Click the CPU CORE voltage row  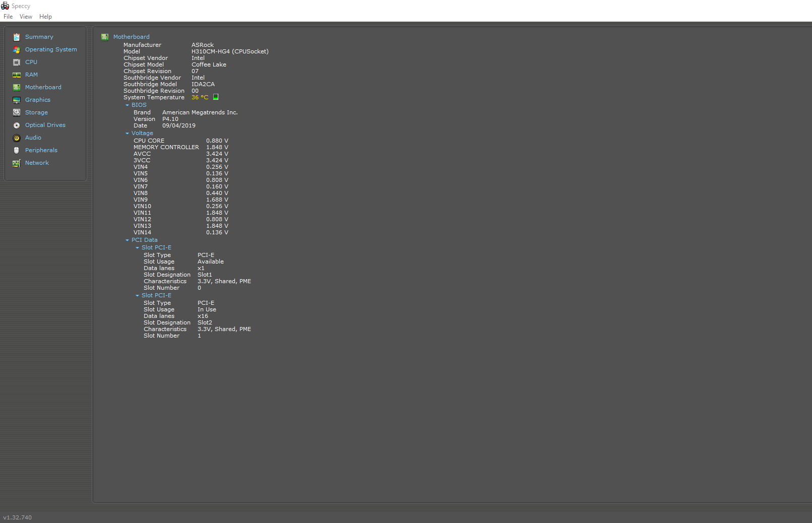(x=181, y=141)
